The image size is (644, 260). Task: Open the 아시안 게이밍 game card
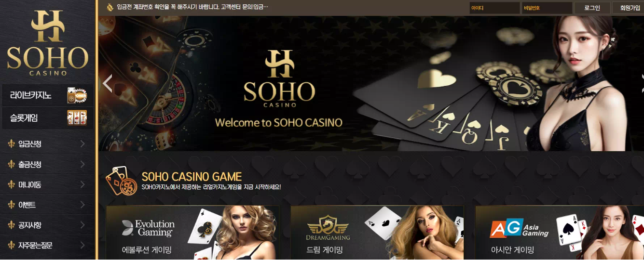pyautogui.click(x=560, y=233)
